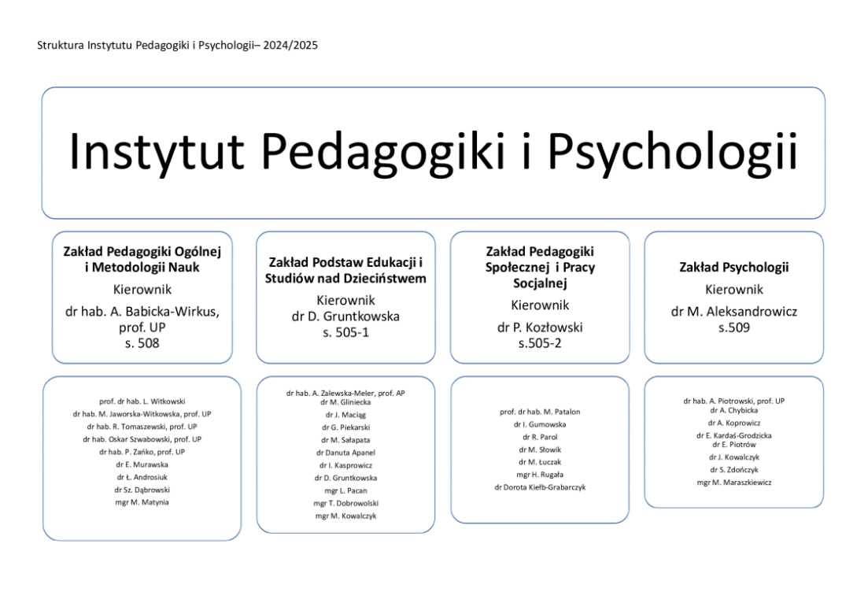Select the large 'Instytut Pedagogiki i Psychologii' title
This screenshot has height=614, width=868.
433,153
